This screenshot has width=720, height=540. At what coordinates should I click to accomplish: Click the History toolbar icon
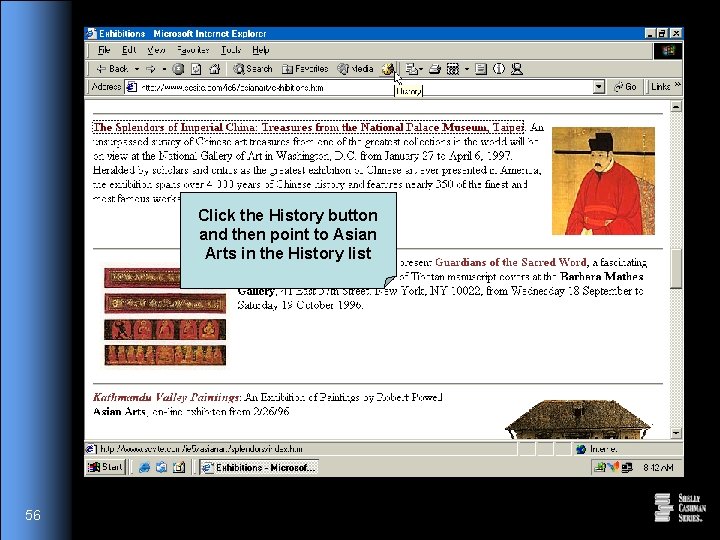click(x=388, y=69)
